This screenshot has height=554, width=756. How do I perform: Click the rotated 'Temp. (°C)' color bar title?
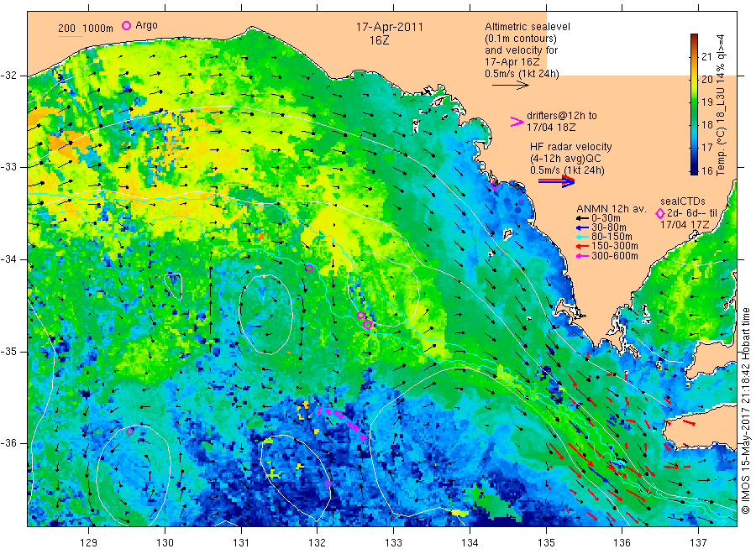tap(721, 105)
